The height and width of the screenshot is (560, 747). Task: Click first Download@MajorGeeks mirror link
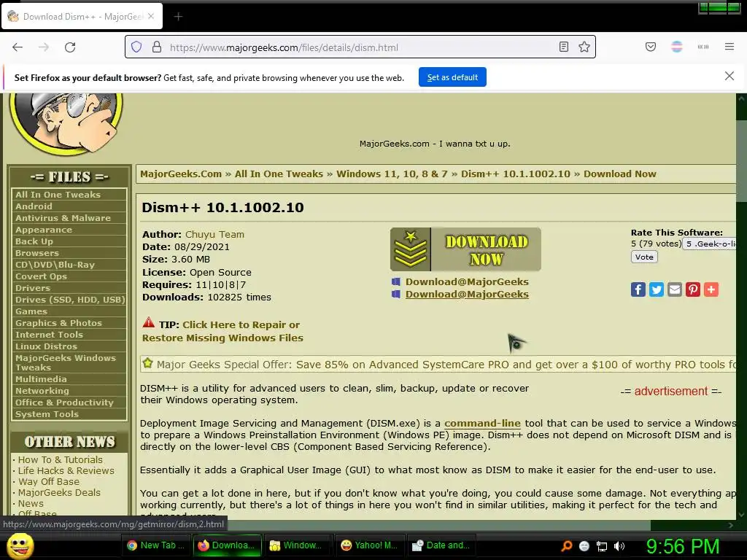tap(467, 282)
